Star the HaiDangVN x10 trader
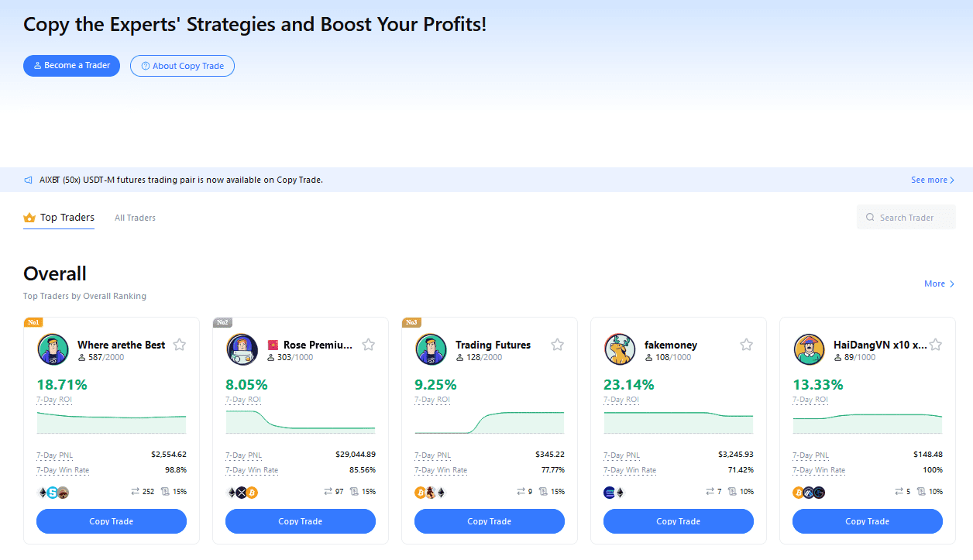973x560 pixels. (x=935, y=345)
